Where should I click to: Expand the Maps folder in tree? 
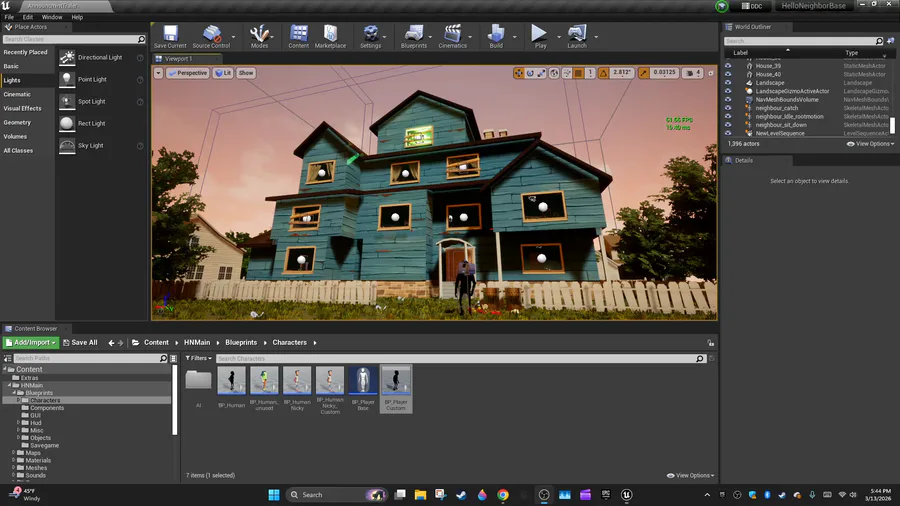pos(13,453)
